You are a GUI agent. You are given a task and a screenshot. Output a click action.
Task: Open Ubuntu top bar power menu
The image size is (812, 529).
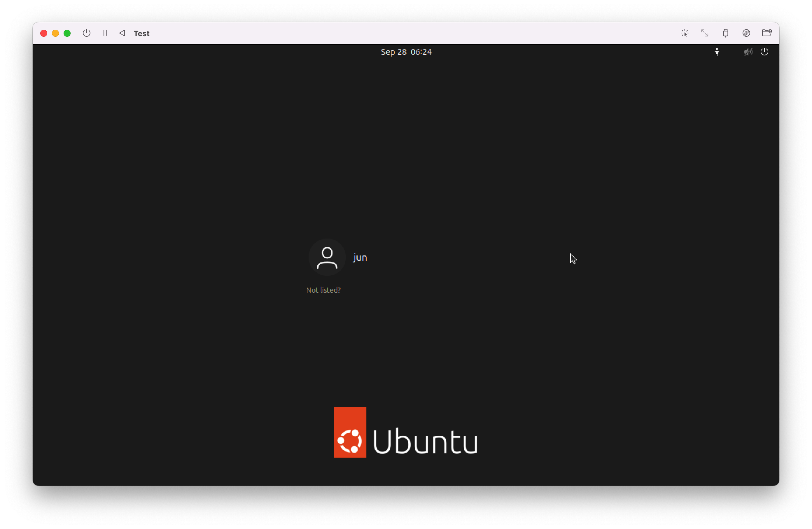click(764, 52)
